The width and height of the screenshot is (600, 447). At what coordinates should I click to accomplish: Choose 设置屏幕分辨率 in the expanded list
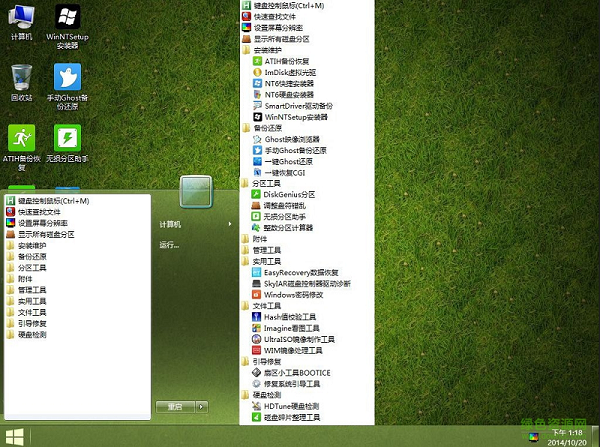273,28
